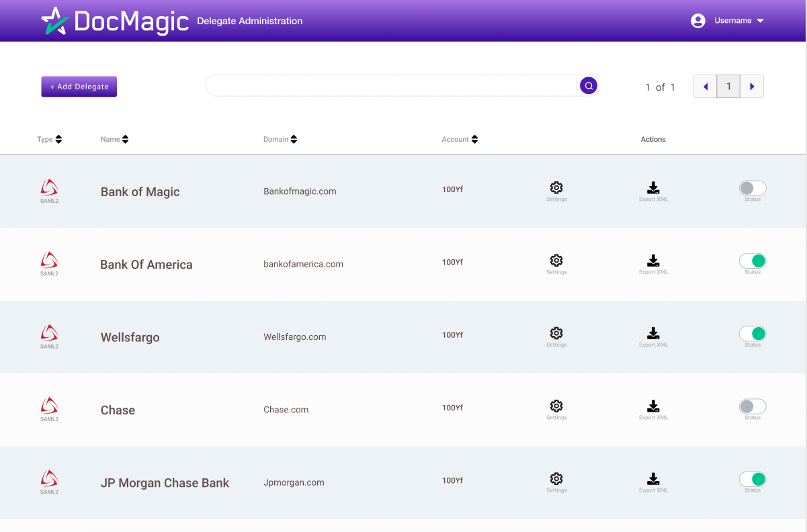Export XML for Bank Of America

tap(653, 261)
